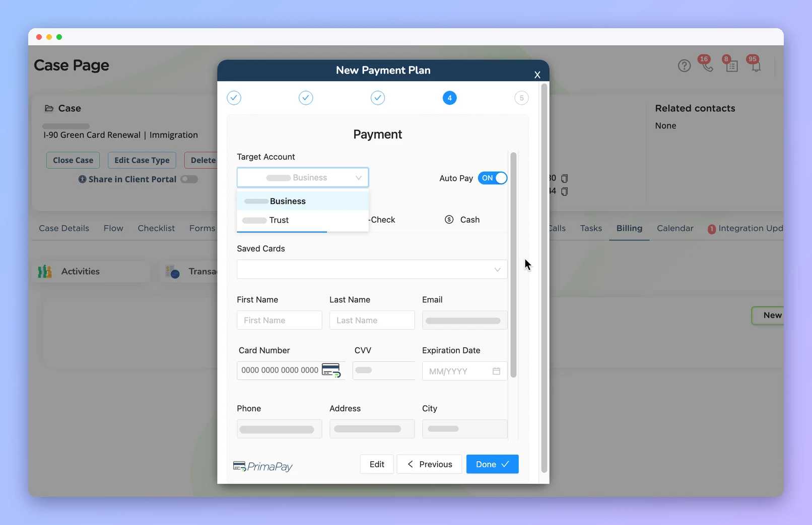812x525 pixels.
Task: Click the Edit Case Type button
Action: pos(142,160)
